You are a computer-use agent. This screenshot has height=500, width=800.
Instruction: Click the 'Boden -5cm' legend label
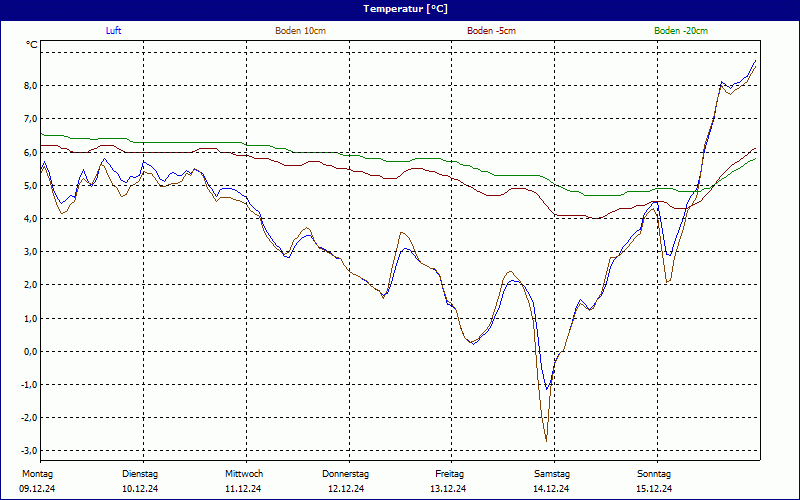[491, 31]
